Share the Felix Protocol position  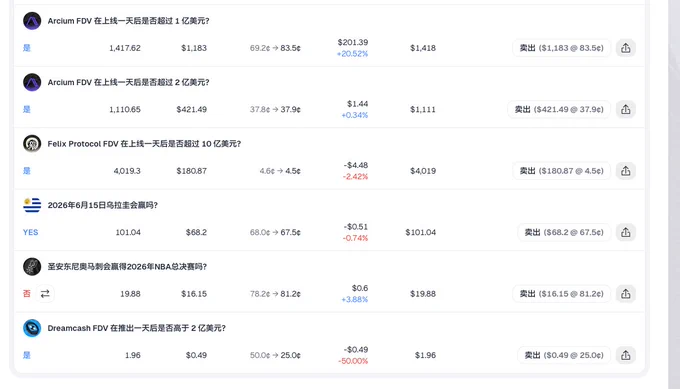(x=625, y=171)
